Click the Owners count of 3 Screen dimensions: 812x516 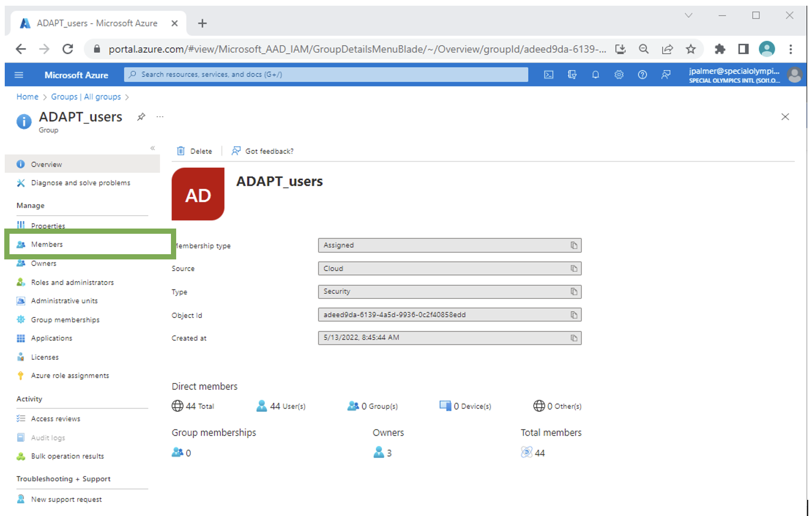(382, 453)
